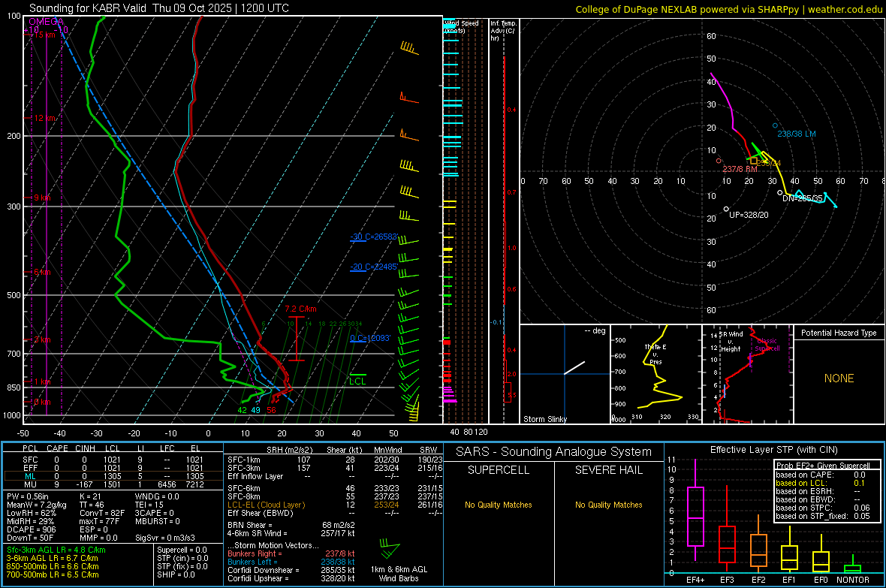Click the DCAPE = 906 value
This screenshot has height=588, width=886.
(x=31, y=529)
